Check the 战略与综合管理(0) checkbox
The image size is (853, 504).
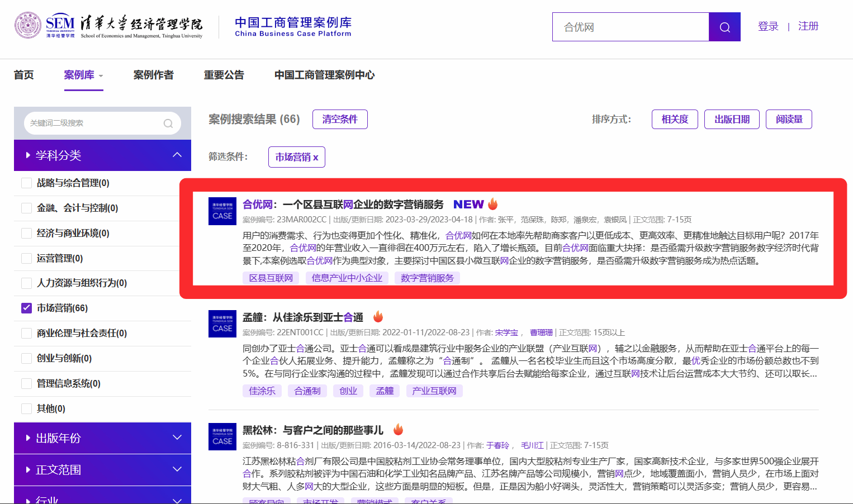(26, 183)
